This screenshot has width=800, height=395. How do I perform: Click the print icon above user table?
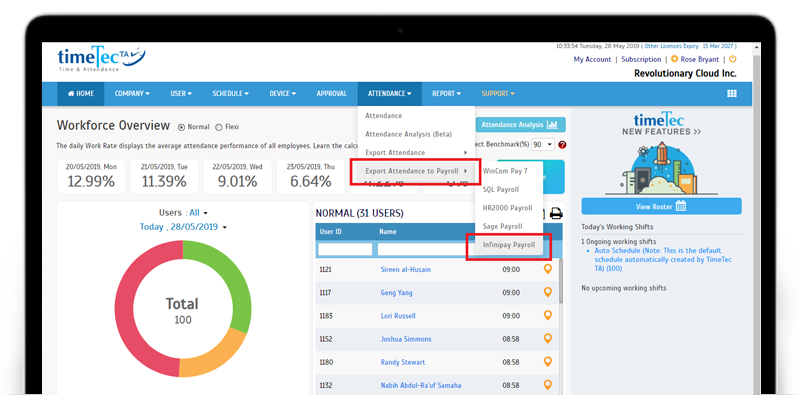pyautogui.click(x=556, y=213)
